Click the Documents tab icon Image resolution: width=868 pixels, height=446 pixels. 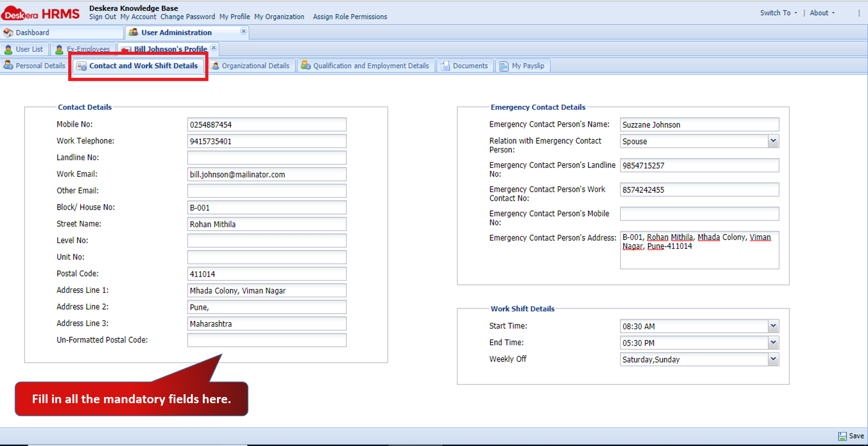pyautogui.click(x=445, y=66)
